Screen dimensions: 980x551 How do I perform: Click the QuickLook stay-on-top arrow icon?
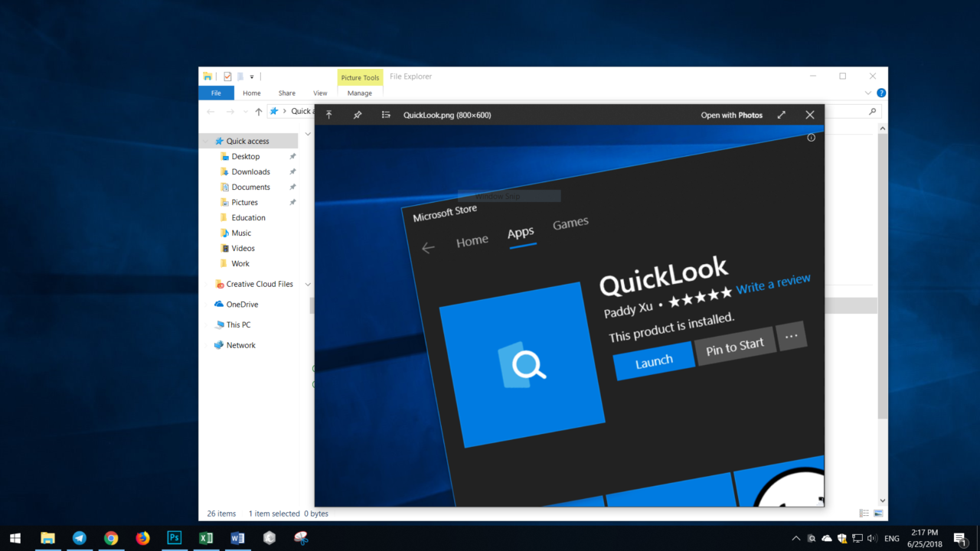[x=329, y=115]
